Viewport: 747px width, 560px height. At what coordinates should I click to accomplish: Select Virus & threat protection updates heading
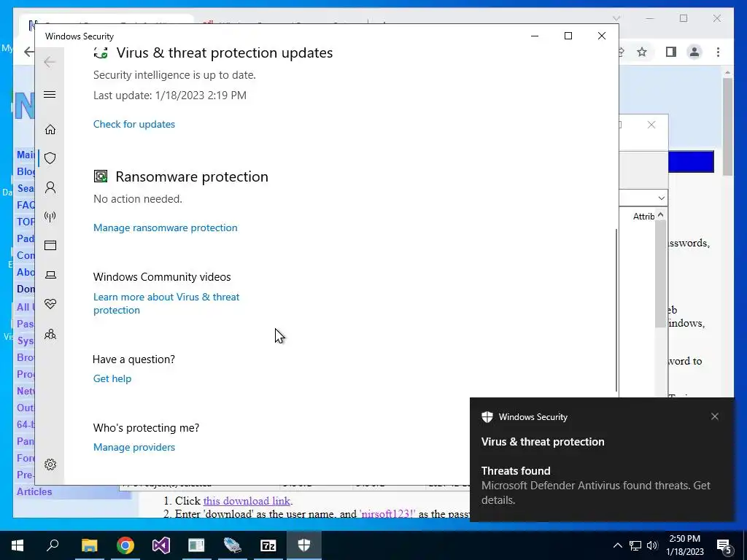(x=225, y=52)
